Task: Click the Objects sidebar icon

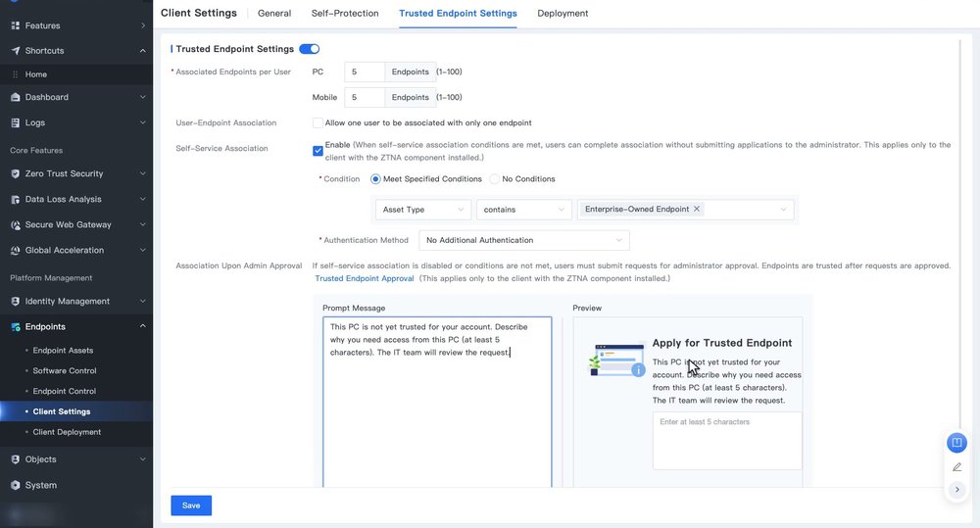Action: (x=15, y=459)
